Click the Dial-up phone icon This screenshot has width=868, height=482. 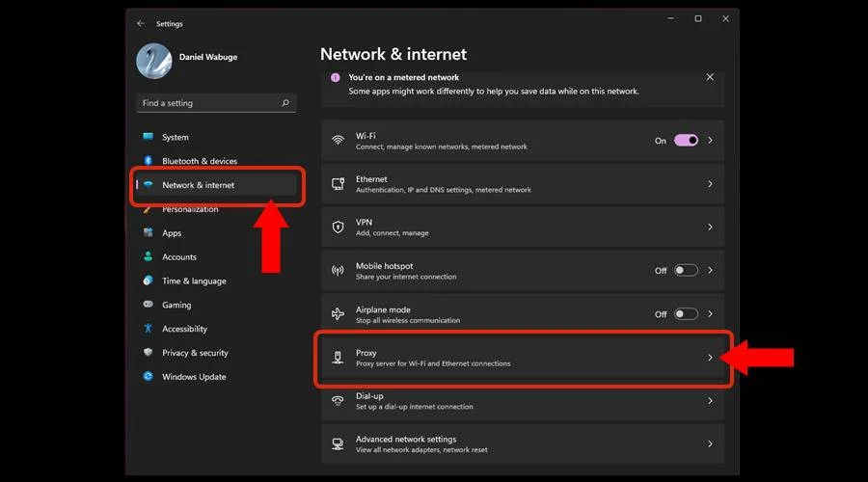point(338,401)
